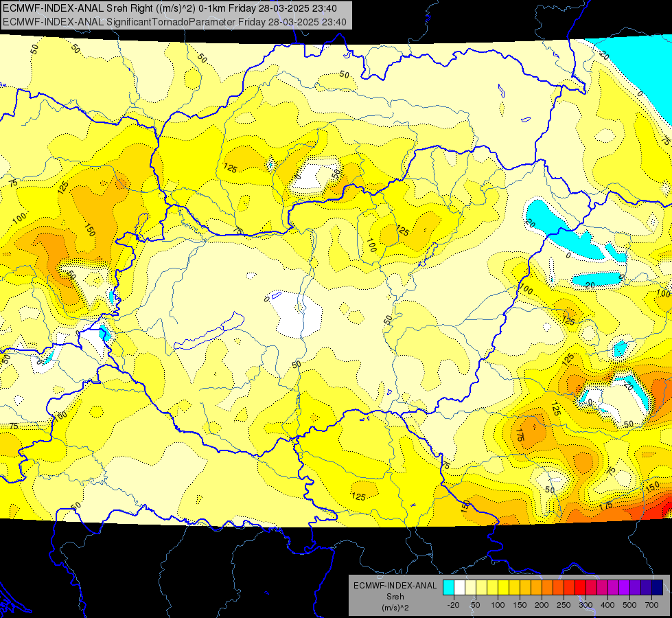The height and width of the screenshot is (618, 672).
Task: Click the 500 legend scale value
Action: (629, 605)
